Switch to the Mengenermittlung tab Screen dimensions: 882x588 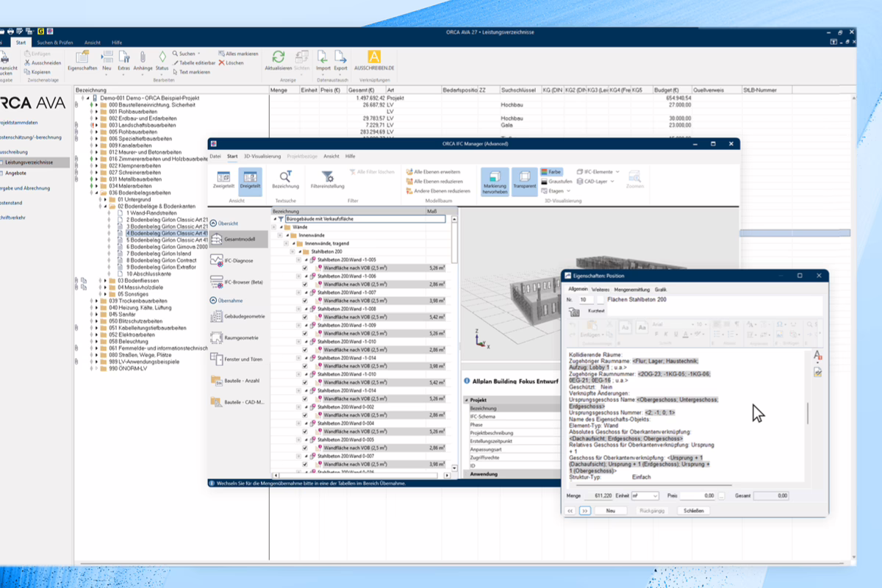click(631, 290)
